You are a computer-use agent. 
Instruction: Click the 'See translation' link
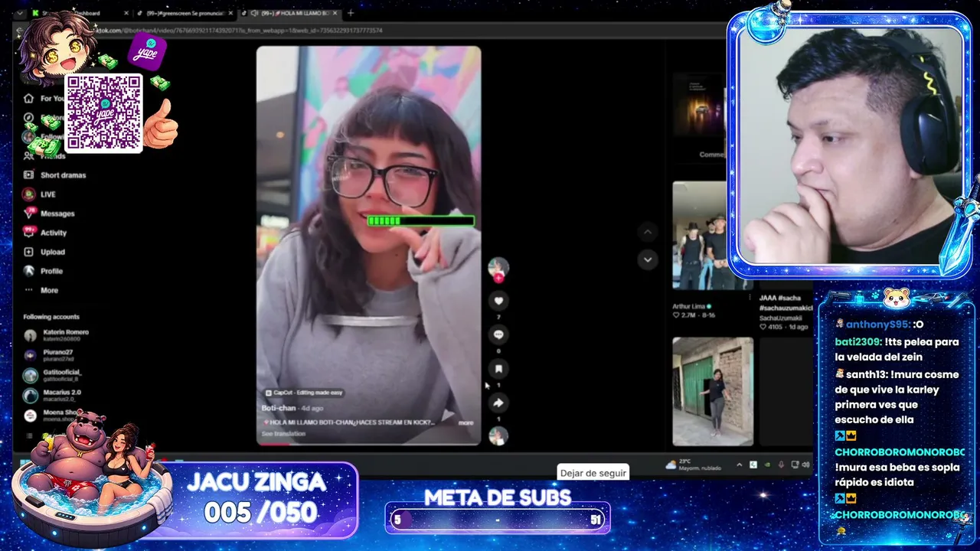click(x=283, y=434)
